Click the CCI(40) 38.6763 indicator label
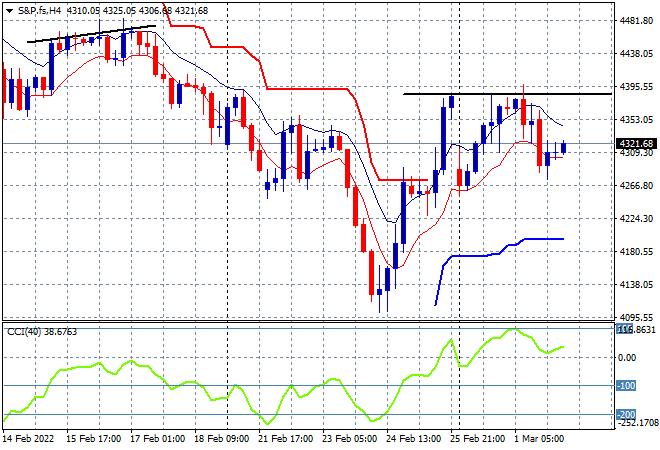 42,332
